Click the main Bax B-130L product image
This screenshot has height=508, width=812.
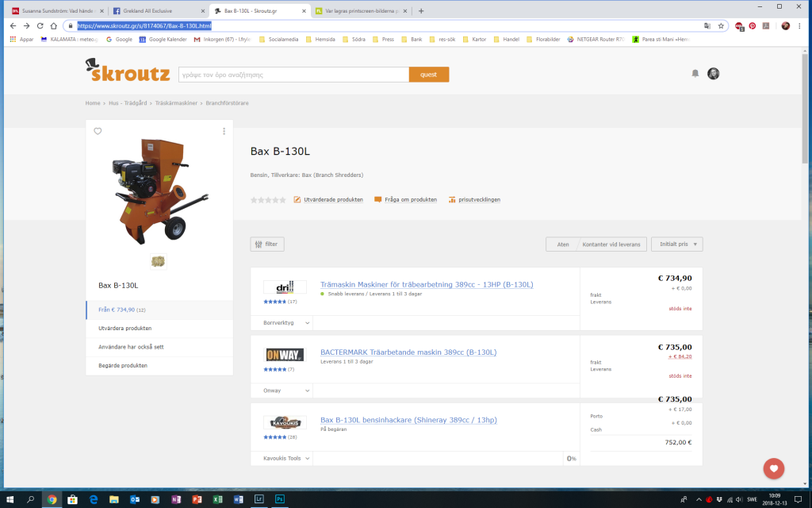click(x=159, y=190)
